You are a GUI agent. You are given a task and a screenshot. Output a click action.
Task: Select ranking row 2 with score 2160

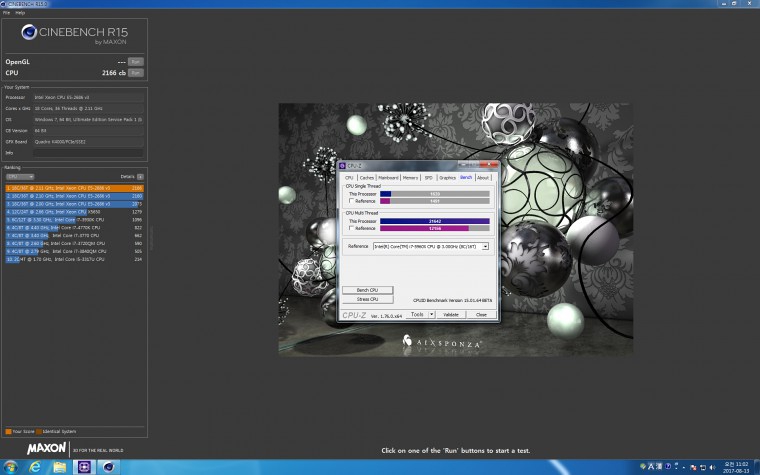pos(75,196)
